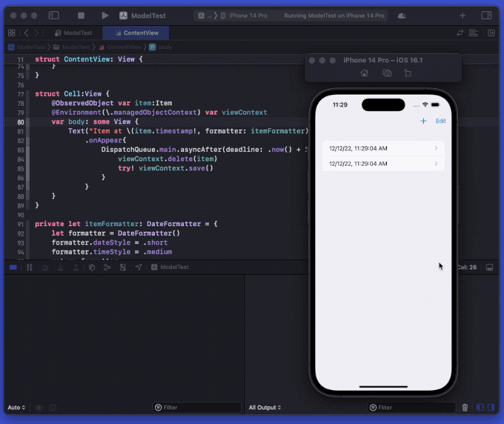
Task: Click the Step Out debug button
Action: point(76,267)
